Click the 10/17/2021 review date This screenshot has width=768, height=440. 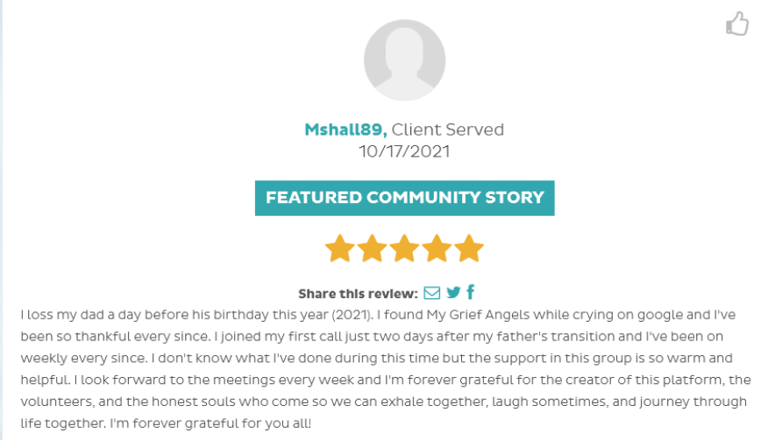404,152
